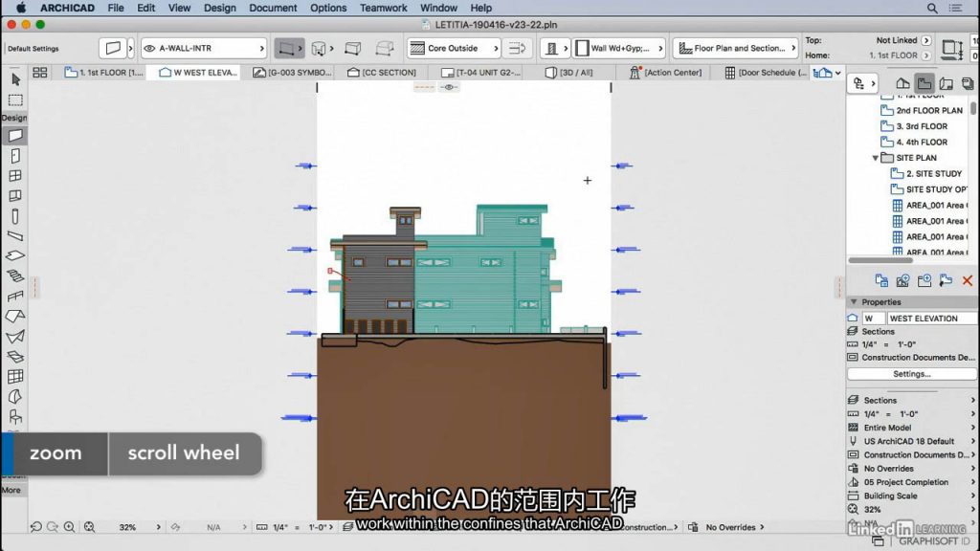Select the Beam tool
The image size is (980, 551).
[x=15, y=236]
